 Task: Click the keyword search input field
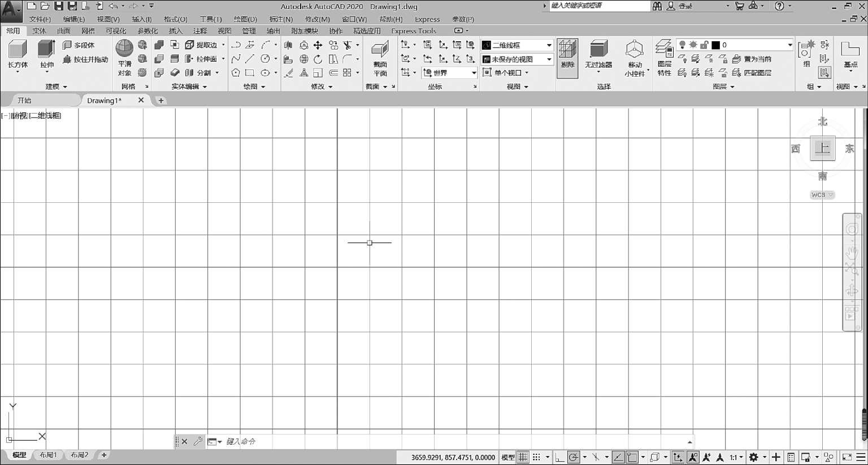pos(600,6)
